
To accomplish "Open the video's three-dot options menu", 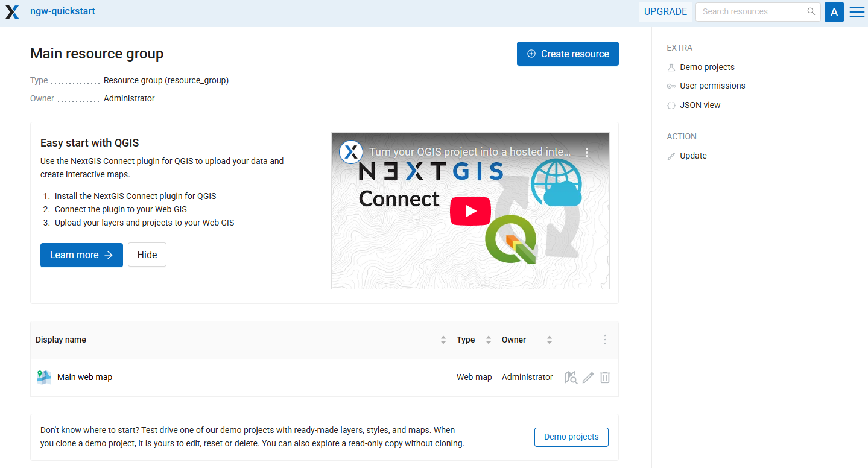I will [x=587, y=153].
